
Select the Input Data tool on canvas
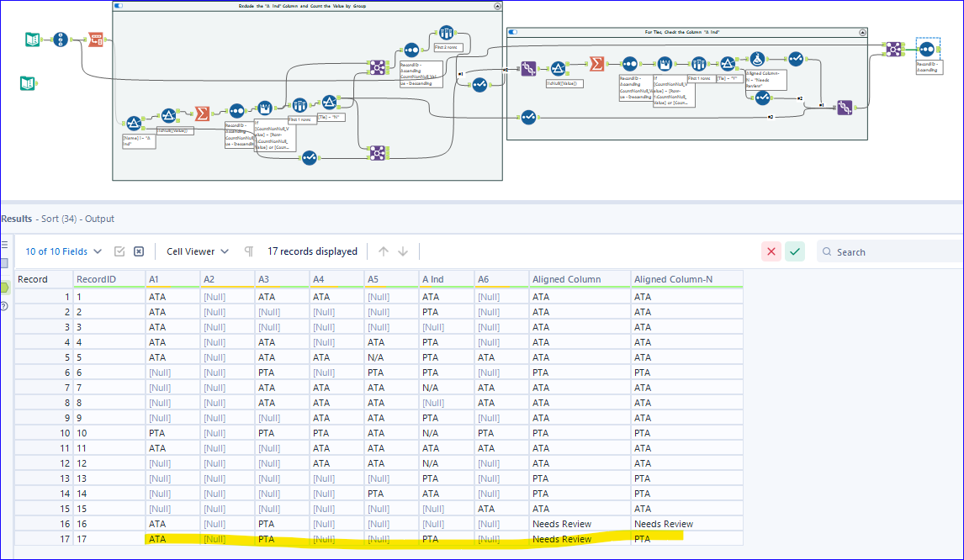tap(33, 39)
